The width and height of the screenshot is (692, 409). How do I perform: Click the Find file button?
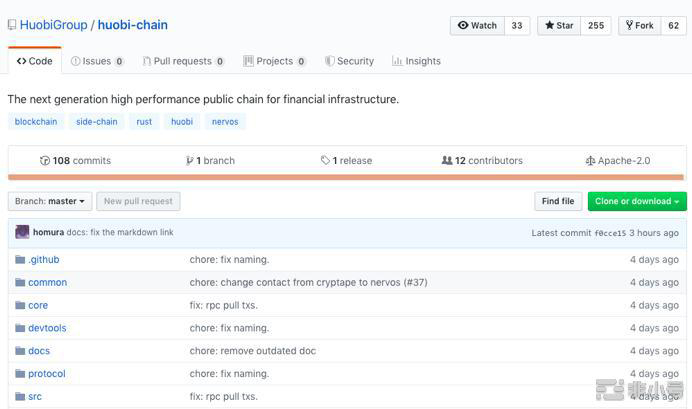tap(558, 201)
